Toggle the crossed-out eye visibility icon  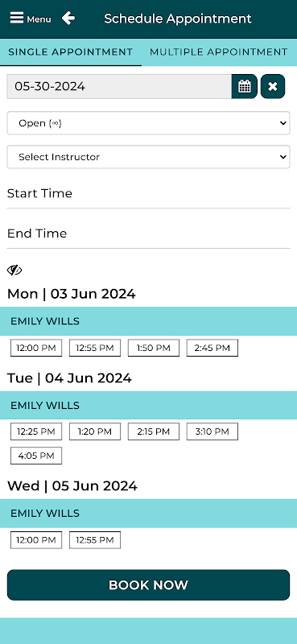click(14, 270)
